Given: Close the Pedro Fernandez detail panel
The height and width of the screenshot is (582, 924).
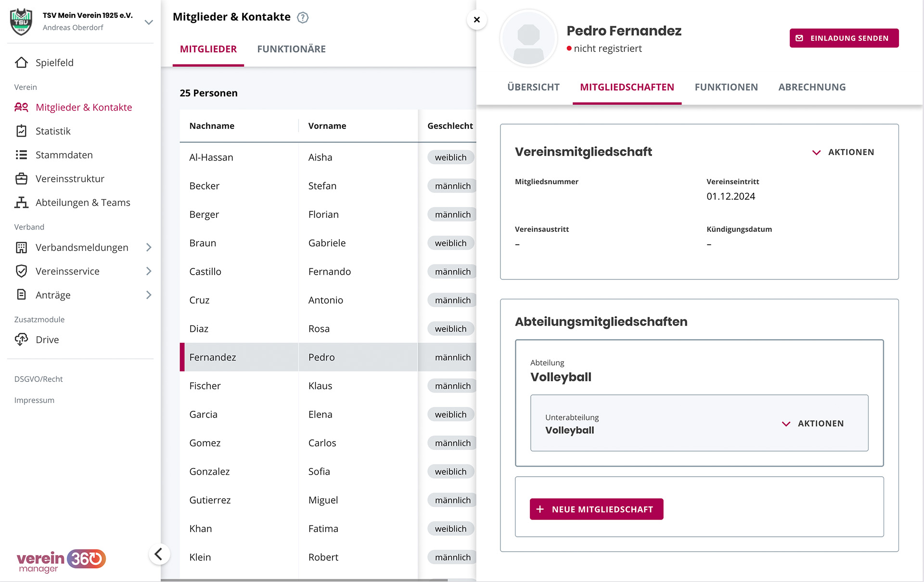Looking at the screenshot, I should tap(476, 20).
